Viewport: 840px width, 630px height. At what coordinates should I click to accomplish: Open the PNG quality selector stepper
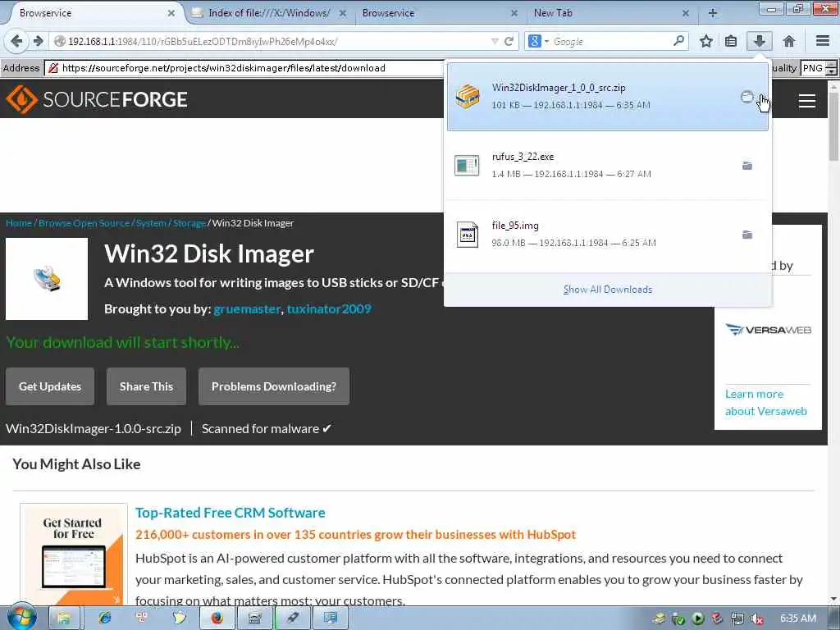click(831, 68)
